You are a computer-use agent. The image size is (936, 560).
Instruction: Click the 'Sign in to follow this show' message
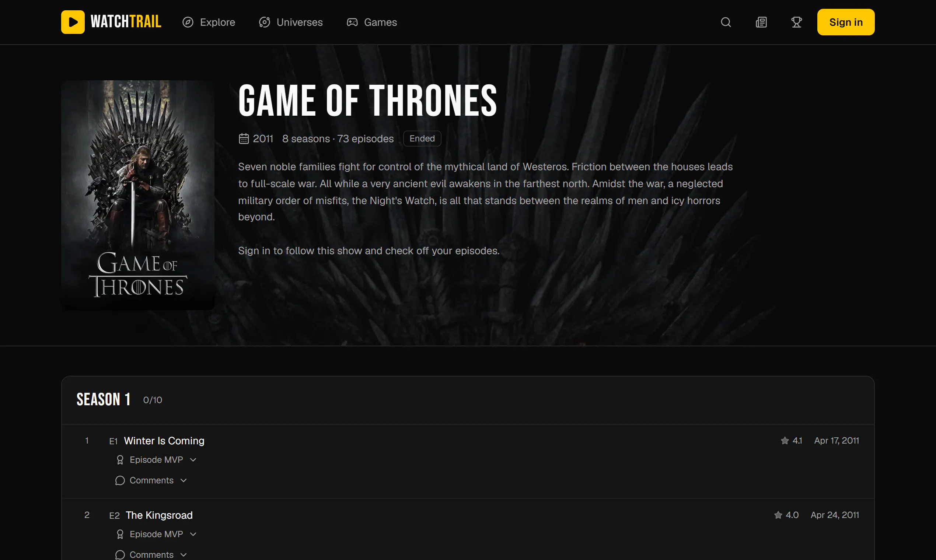pyautogui.click(x=369, y=251)
